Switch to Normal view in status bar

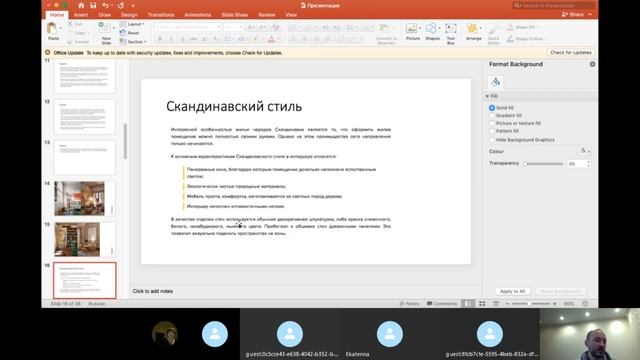[469, 304]
